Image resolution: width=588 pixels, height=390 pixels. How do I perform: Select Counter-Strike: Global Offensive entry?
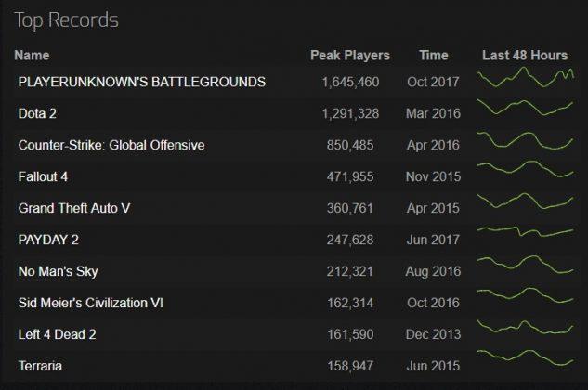click(111, 145)
